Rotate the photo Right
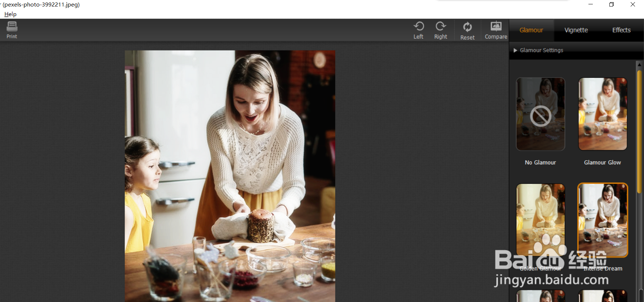 click(440, 30)
